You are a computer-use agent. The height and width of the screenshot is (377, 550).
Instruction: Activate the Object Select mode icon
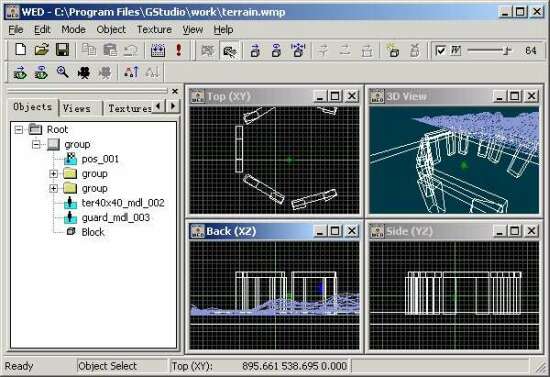[x=230, y=51]
